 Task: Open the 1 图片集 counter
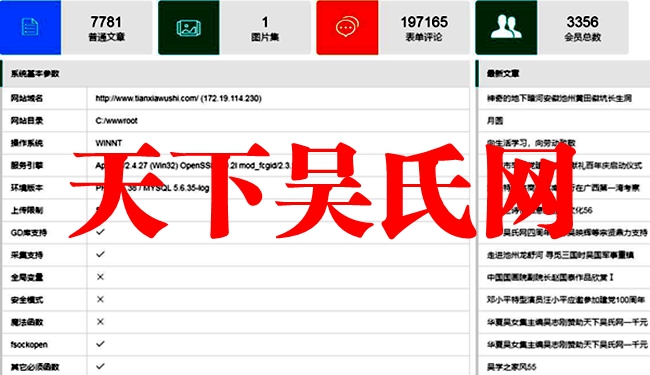coord(265,28)
